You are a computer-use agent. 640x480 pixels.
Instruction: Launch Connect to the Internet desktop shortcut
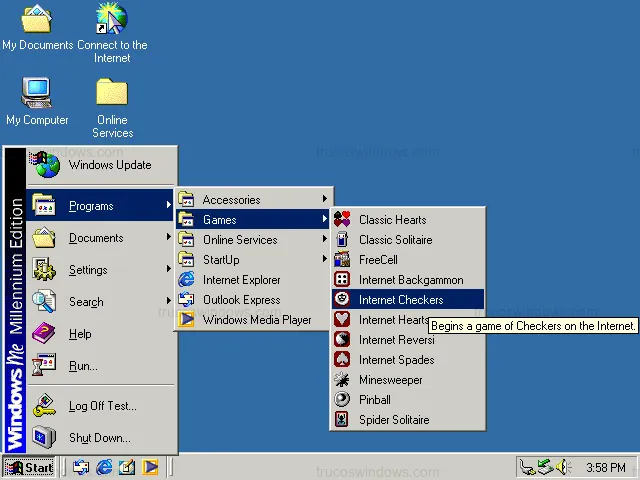click(x=112, y=20)
